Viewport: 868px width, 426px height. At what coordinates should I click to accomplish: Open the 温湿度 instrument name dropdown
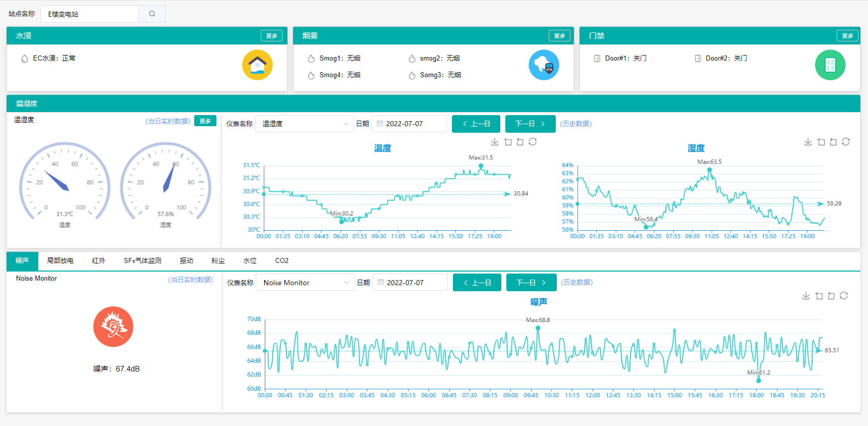304,124
